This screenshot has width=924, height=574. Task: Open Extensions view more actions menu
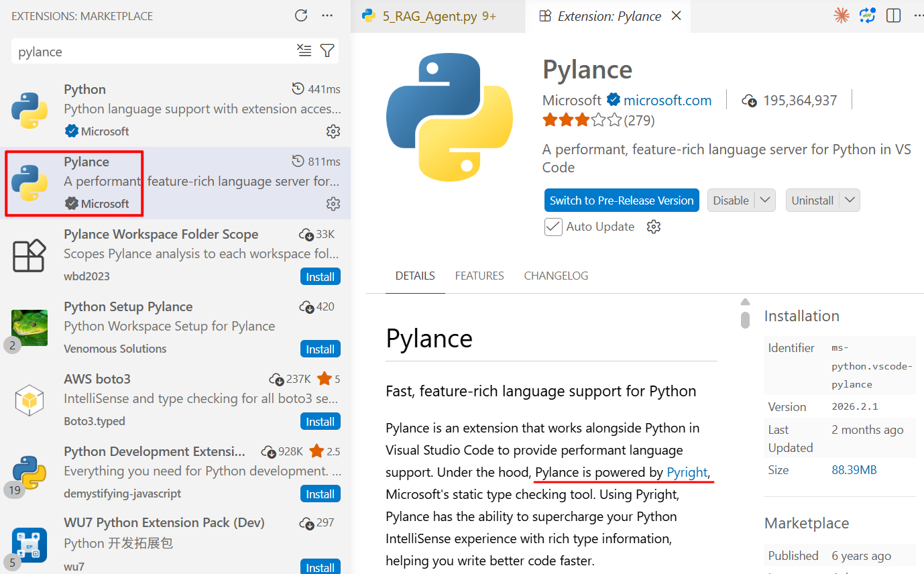(x=327, y=15)
